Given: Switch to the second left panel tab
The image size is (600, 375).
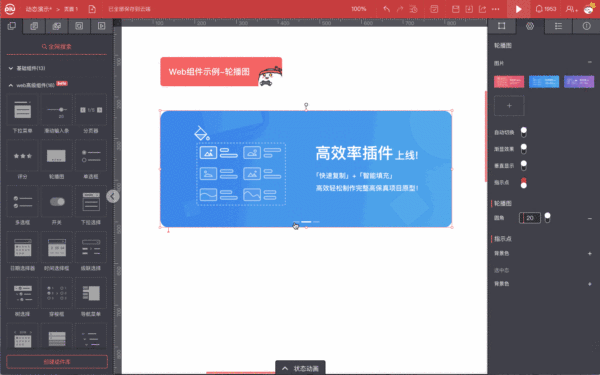Looking at the screenshot, I should pyautogui.click(x=34, y=26).
